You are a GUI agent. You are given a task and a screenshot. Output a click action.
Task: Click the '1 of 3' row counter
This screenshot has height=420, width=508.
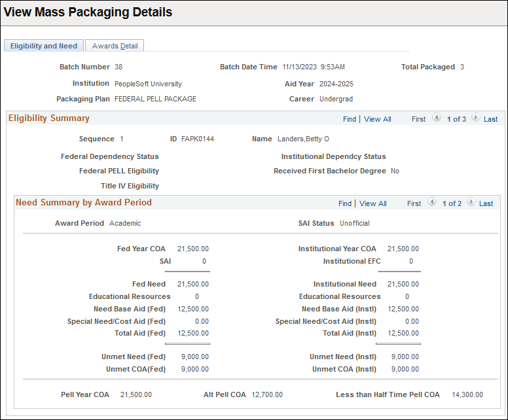(456, 119)
